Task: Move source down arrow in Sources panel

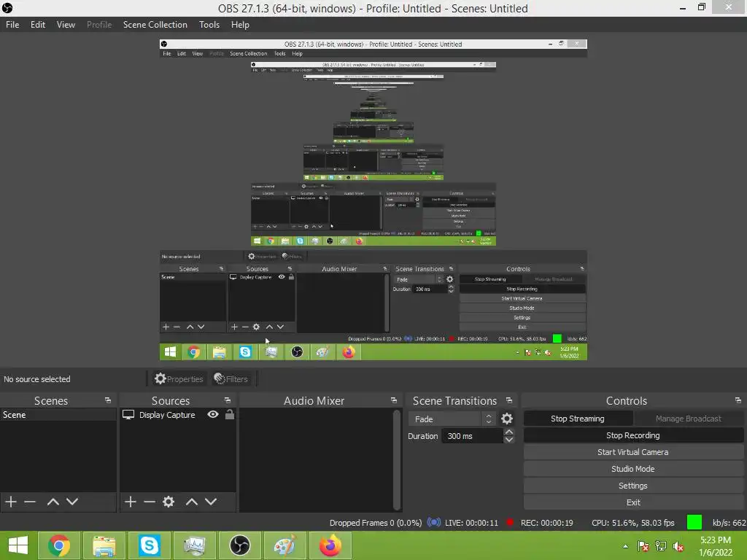Action: tap(211, 502)
